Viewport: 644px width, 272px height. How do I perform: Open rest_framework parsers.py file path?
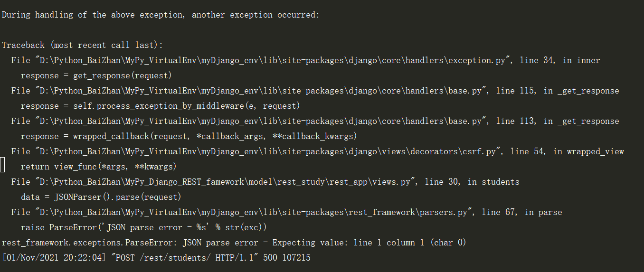[x=253, y=213]
